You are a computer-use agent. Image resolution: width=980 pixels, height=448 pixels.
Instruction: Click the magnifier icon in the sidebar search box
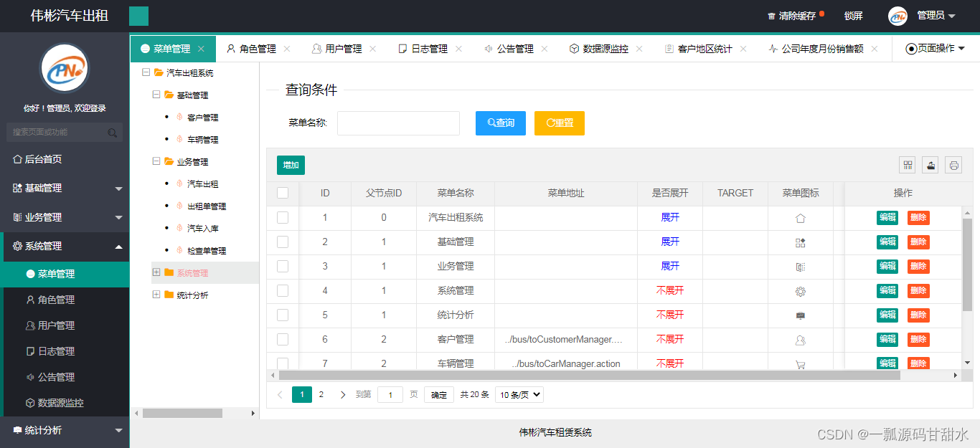click(x=112, y=133)
